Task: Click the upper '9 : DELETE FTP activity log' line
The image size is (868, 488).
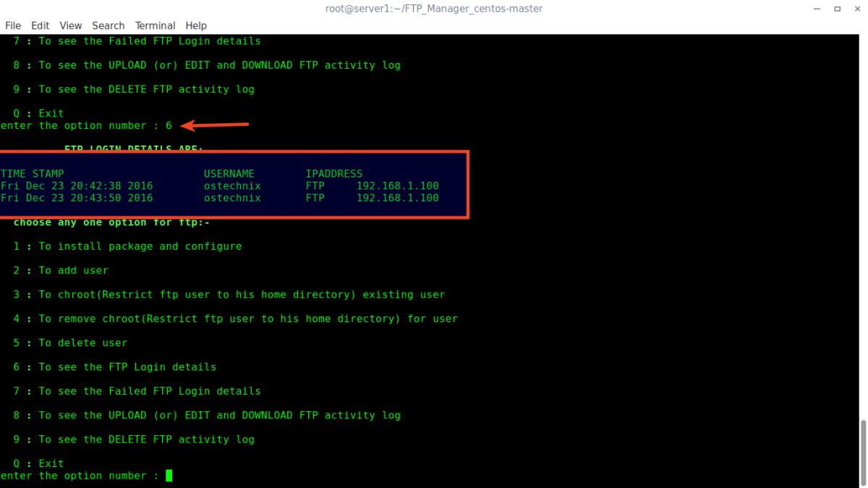Action: click(x=134, y=89)
